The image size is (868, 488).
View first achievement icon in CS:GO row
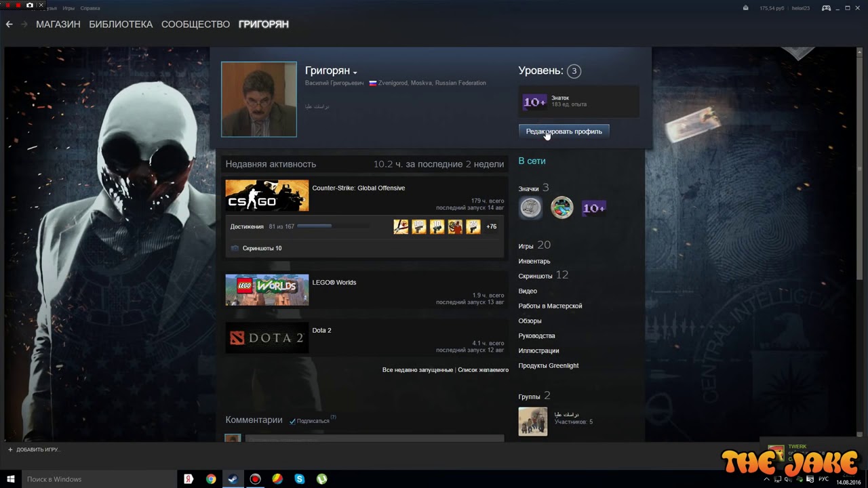click(401, 226)
